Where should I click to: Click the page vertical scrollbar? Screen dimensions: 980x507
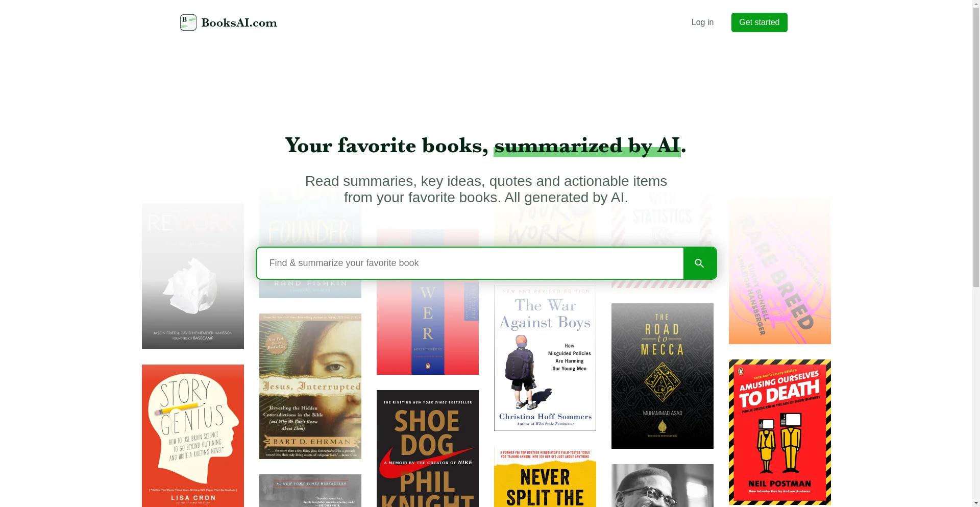[976, 253]
